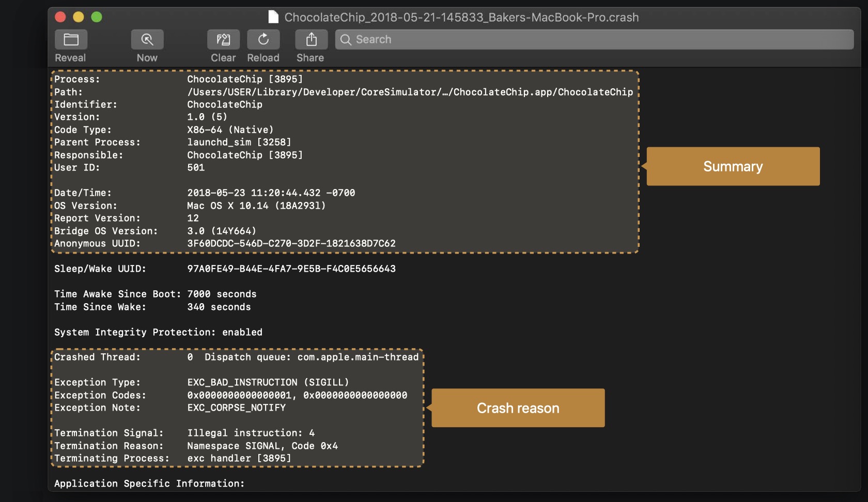This screenshot has width=868, height=502.
Task: Click the Crash reason callout label
Action: click(518, 407)
